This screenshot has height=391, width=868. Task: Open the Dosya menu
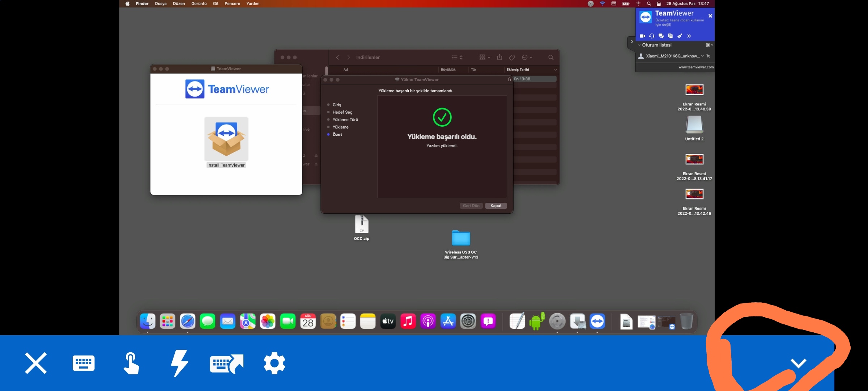pyautogui.click(x=161, y=4)
